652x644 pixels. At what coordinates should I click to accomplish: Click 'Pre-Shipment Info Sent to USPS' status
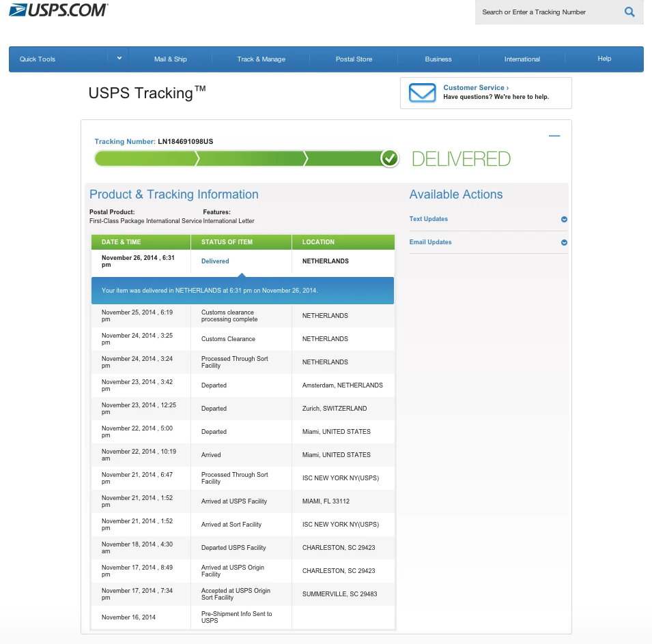tap(237, 617)
